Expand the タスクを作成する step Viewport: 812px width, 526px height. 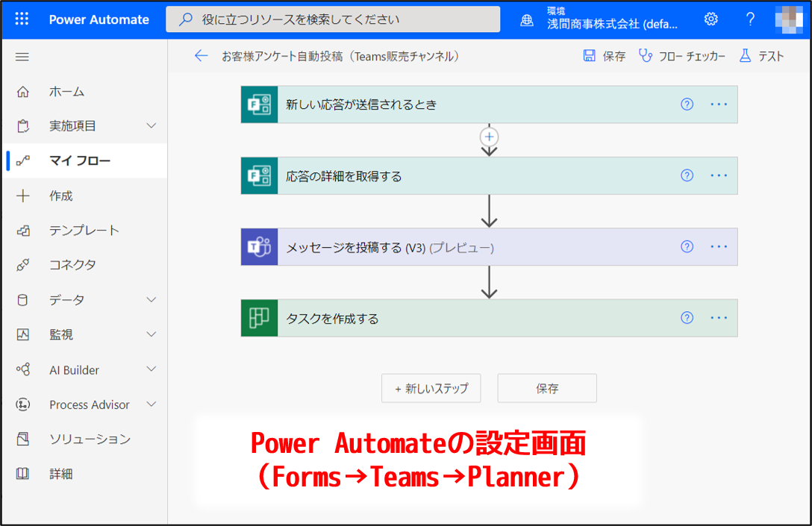(490, 318)
